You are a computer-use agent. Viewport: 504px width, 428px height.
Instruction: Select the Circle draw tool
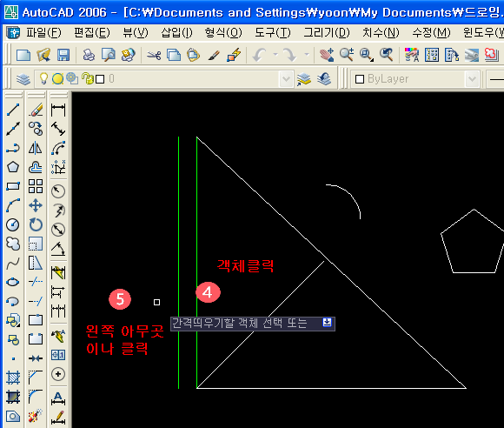[x=13, y=224]
